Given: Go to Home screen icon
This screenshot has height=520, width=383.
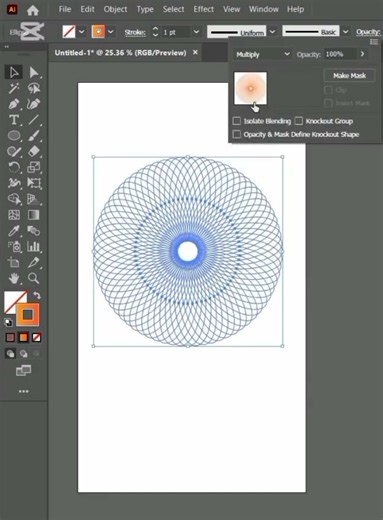Looking at the screenshot, I should click(x=33, y=10).
